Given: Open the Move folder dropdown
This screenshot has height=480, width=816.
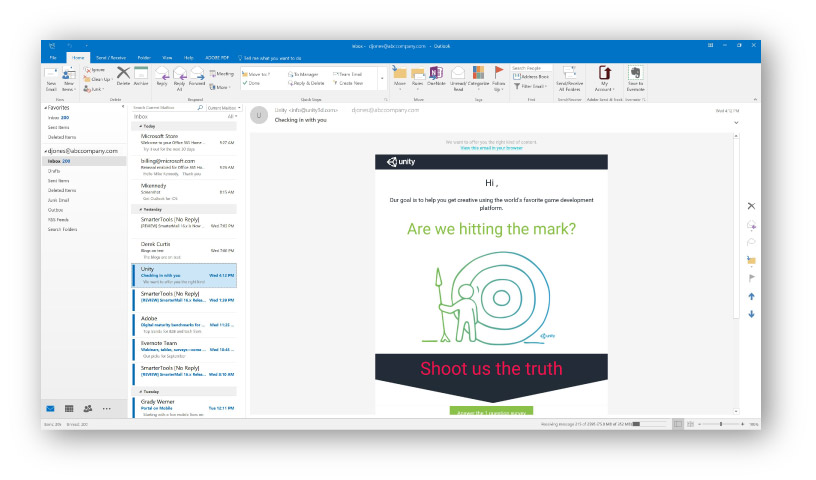Looking at the screenshot, I should click(400, 79).
